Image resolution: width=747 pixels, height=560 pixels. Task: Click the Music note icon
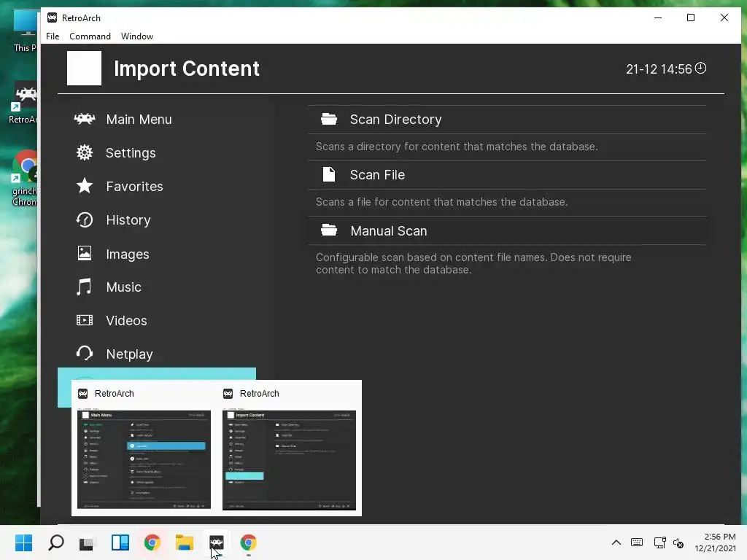coord(84,287)
